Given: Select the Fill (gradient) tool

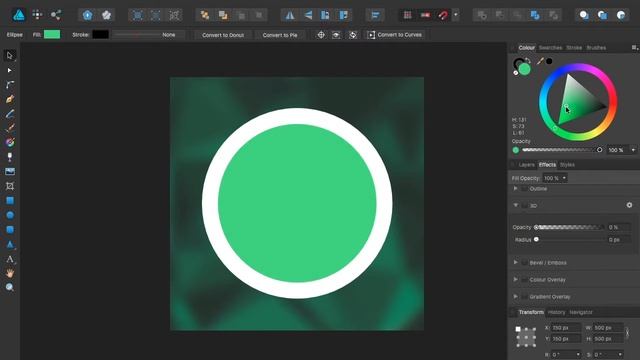Looking at the screenshot, I should coord(10,142).
